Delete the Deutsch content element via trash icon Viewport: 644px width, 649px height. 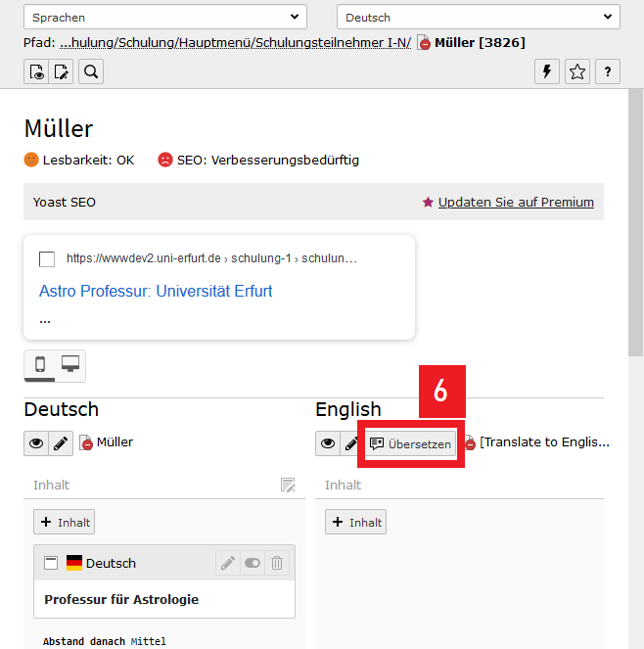pos(277,563)
